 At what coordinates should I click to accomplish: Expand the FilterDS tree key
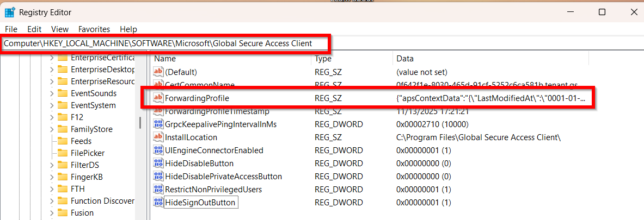click(52, 165)
